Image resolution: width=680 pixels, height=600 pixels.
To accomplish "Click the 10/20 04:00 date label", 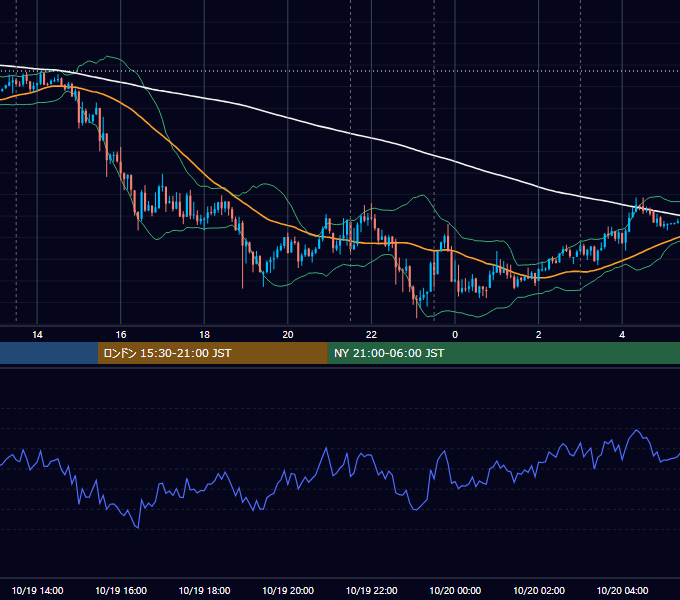I will [622, 590].
